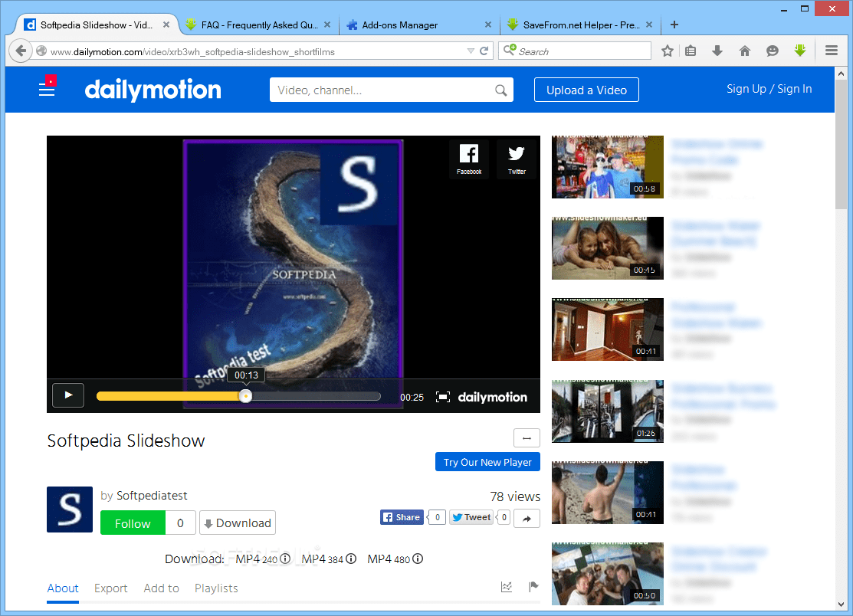
Task: Click the green SaveFrom.net helper toolbar icon
Action: [x=799, y=51]
